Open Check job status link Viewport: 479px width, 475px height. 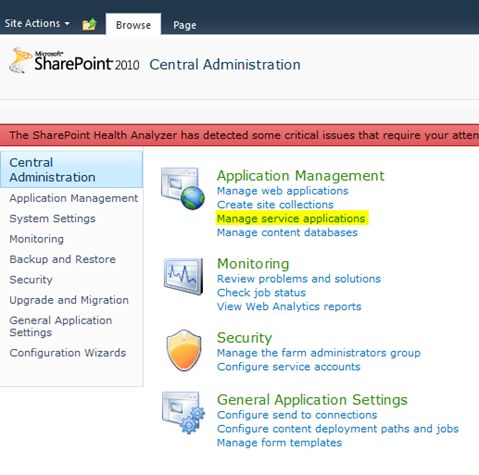pyautogui.click(x=261, y=293)
